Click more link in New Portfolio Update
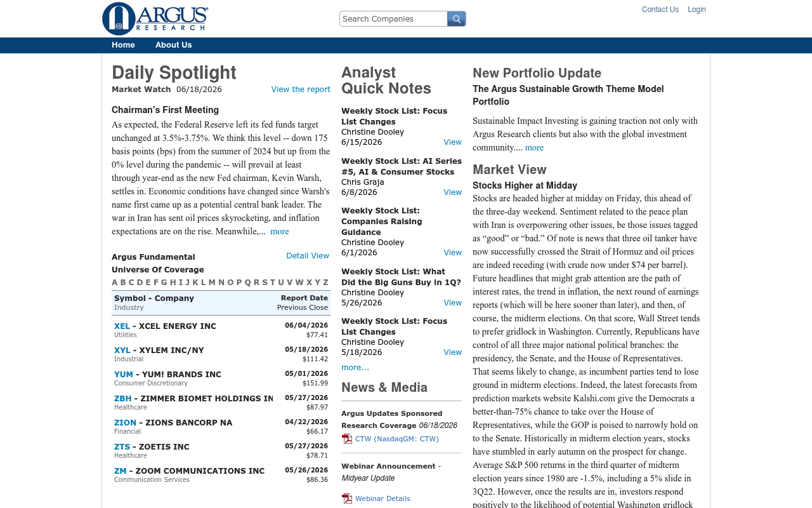Image resolution: width=812 pixels, height=508 pixels. 534,147
